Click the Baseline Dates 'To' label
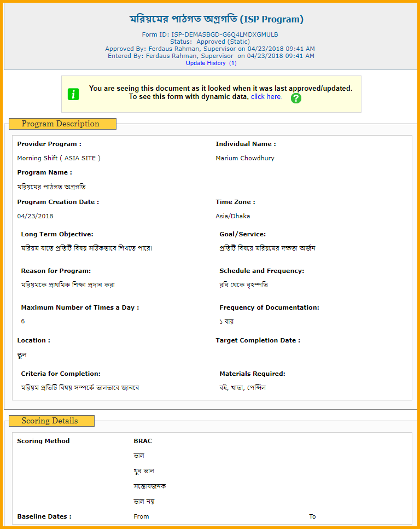The image size is (420, 529). (312, 516)
